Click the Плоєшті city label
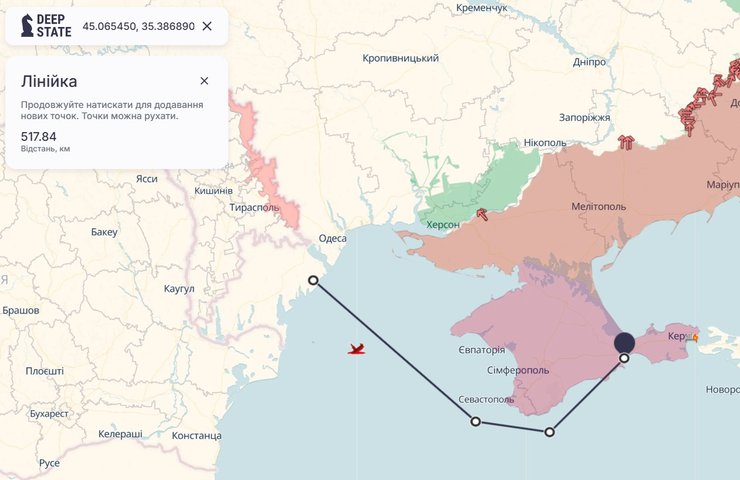The width and height of the screenshot is (740, 480). coord(44,371)
